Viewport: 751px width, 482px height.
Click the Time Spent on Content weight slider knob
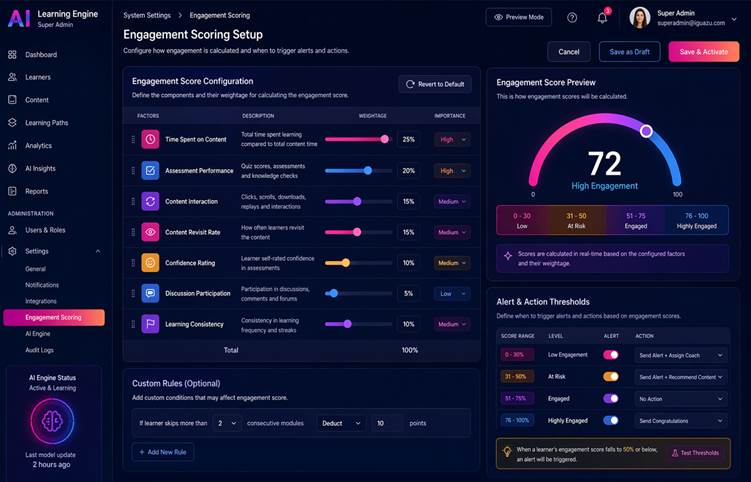[x=385, y=139]
